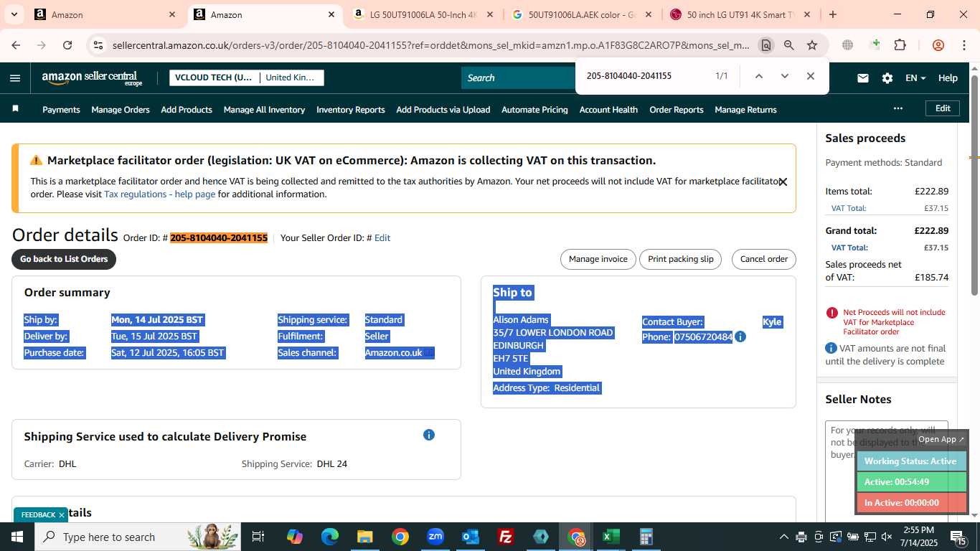
Task: Open Add Products via Upload
Action: coord(443,110)
